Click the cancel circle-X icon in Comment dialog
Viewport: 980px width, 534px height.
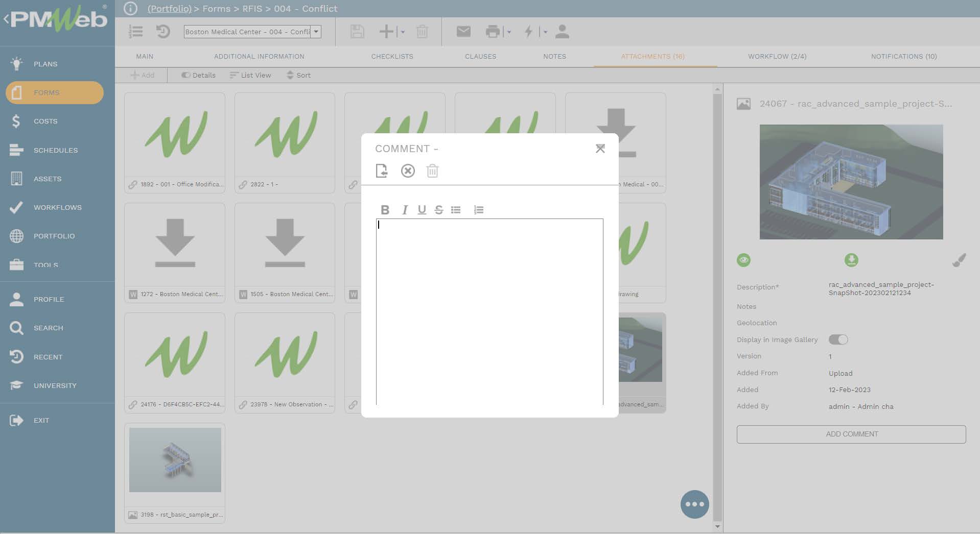pyautogui.click(x=408, y=171)
